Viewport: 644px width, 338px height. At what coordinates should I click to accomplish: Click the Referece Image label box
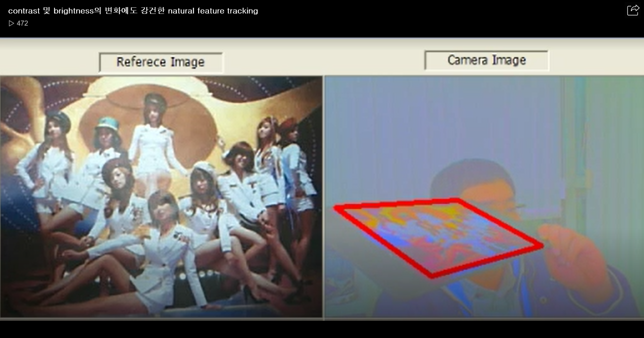click(161, 62)
